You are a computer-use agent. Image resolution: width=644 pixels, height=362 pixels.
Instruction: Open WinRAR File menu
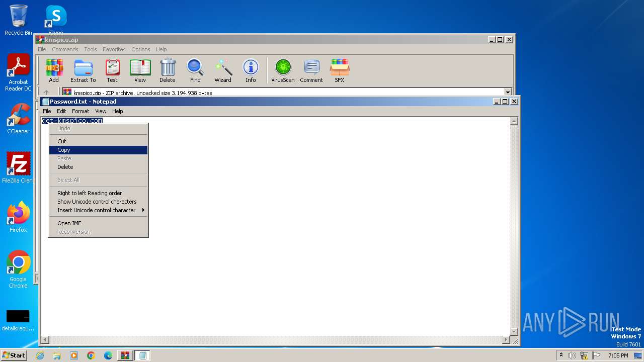pyautogui.click(x=42, y=49)
